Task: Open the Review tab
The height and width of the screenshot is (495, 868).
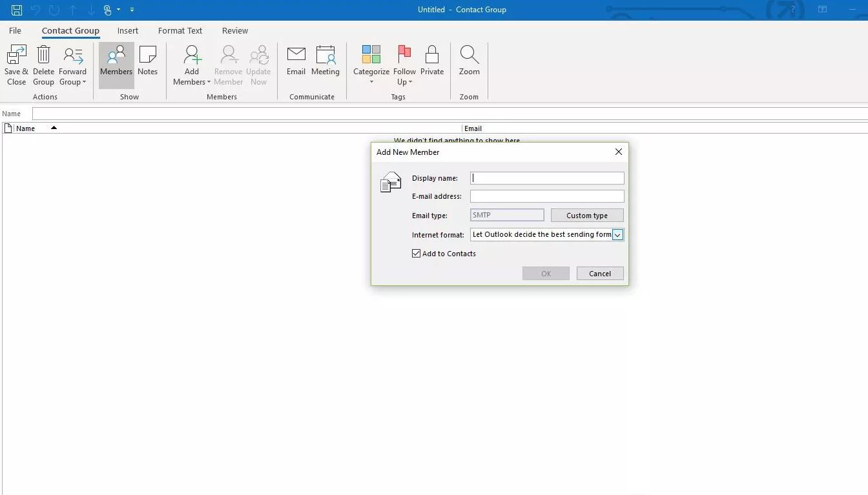Action: tap(235, 30)
